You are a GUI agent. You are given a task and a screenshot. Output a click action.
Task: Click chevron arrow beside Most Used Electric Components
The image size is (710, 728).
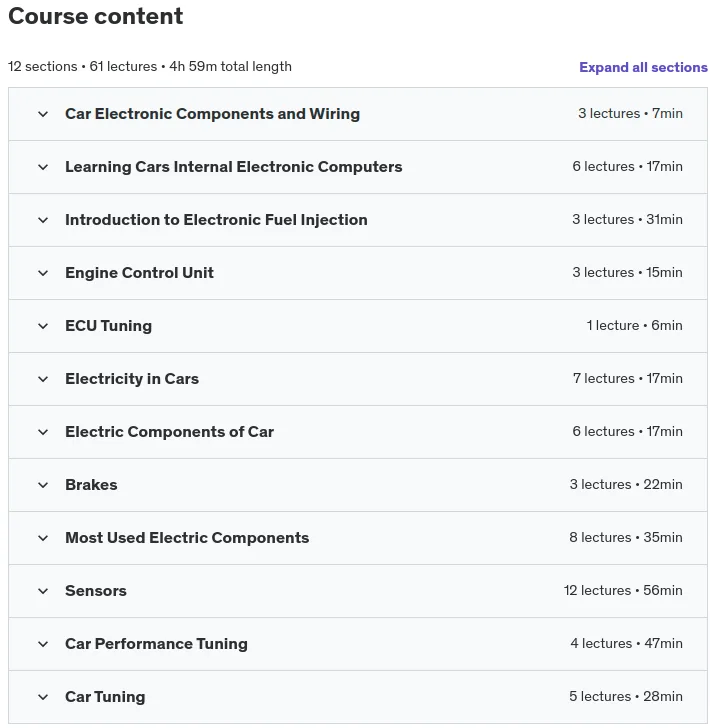(x=43, y=538)
